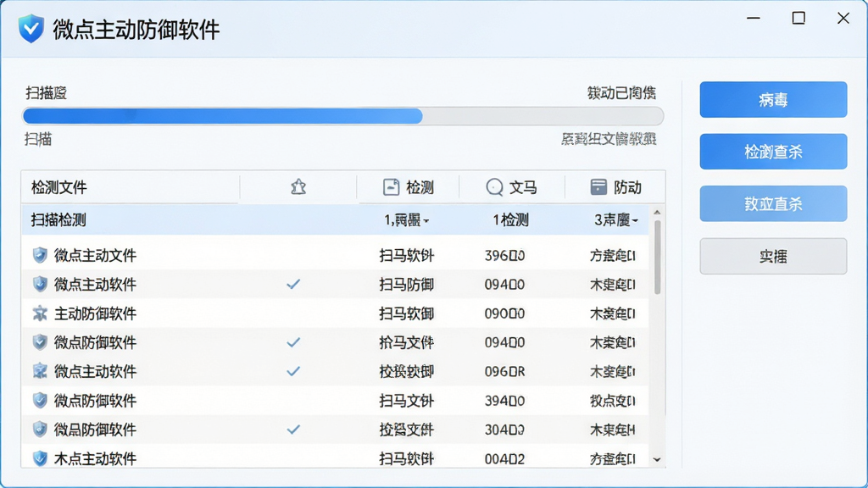Sort by the 检测文件 column header
This screenshot has height=488, width=868.
click(59, 187)
